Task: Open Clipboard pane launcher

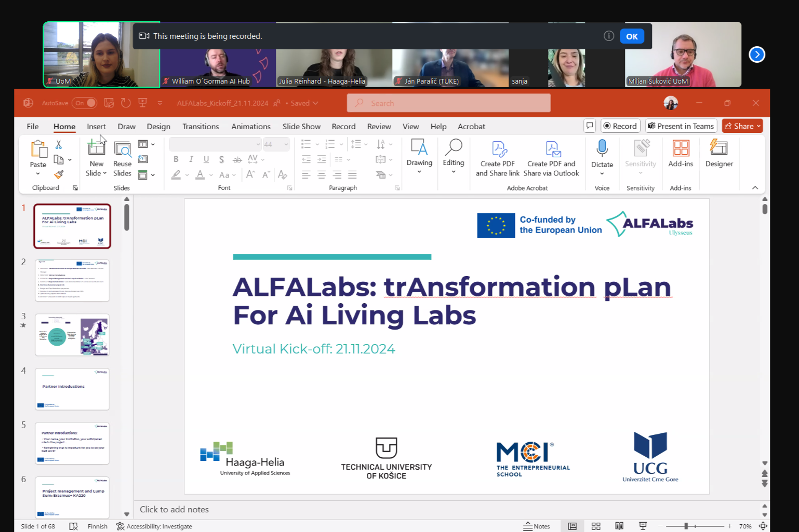Action: (x=75, y=188)
